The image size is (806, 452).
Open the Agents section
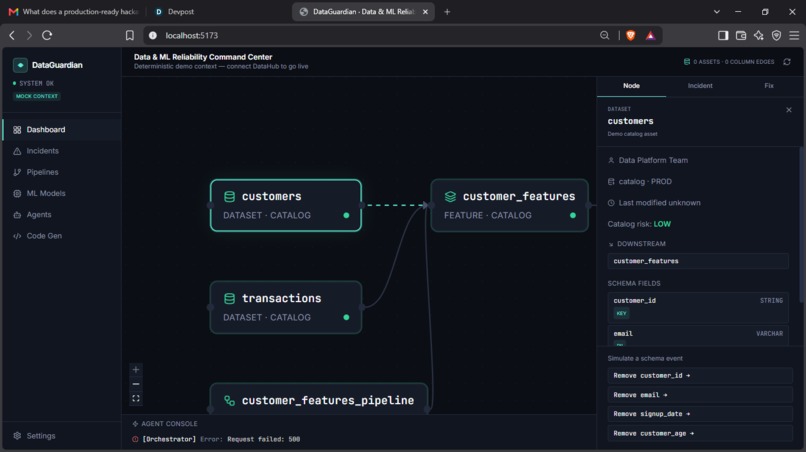pyautogui.click(x=62, y=214)
